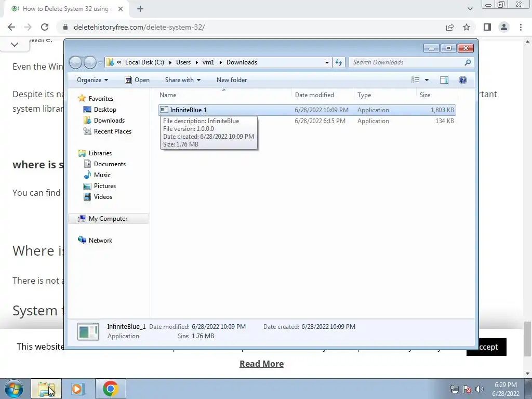
Task: Close the How to Delete System 32 tab
Action: (x=121, y=9)
